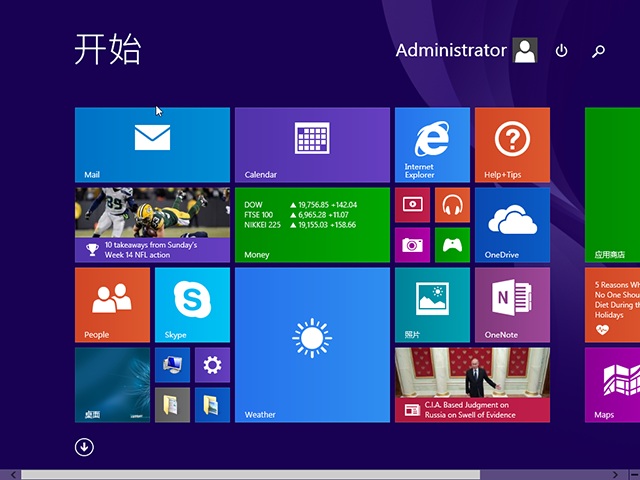Image resolution: width=640 pixels, height=480 pixels.
Task: Open the This PC computer tile
Action: [172, 365]
